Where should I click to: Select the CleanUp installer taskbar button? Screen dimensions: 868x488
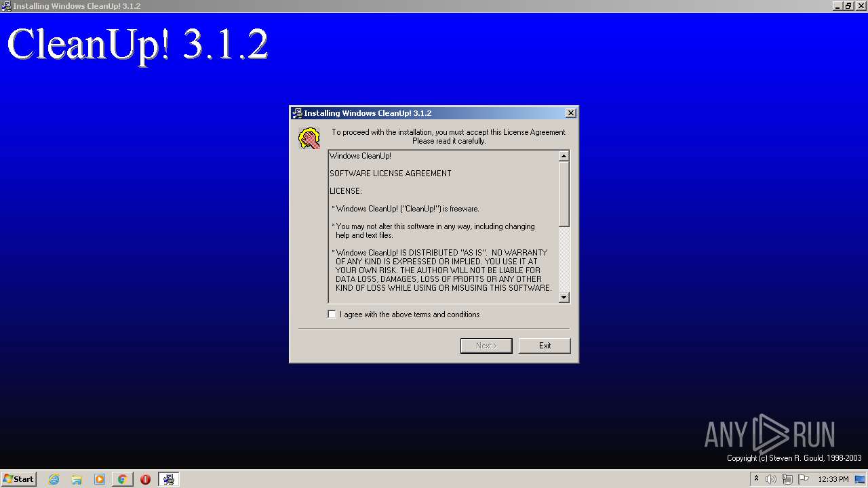[x=168, y=479]
